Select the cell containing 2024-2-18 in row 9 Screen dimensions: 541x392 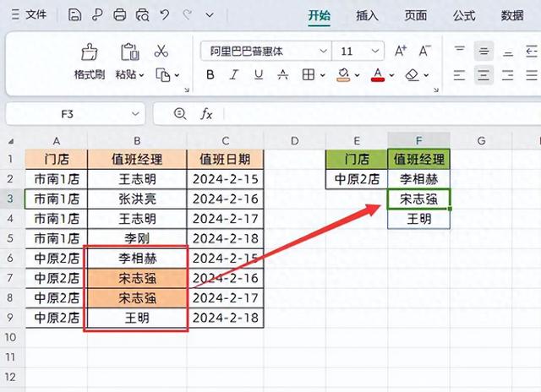point(226,318)
